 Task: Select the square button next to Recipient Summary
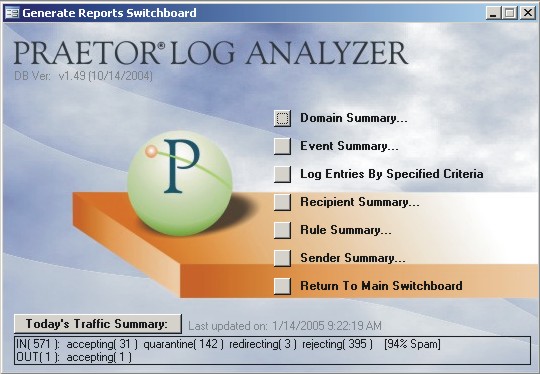[282, 202]
